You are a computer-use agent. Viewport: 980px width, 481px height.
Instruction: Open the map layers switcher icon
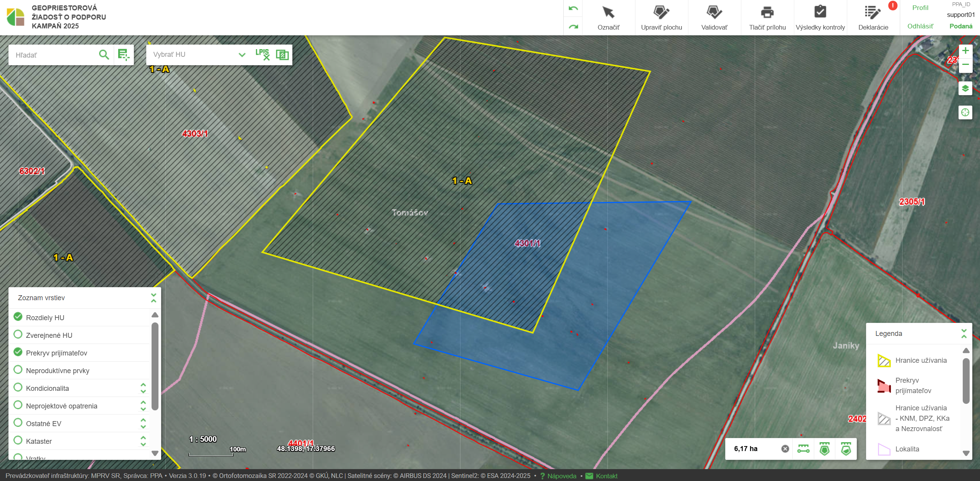pos(965,89)
